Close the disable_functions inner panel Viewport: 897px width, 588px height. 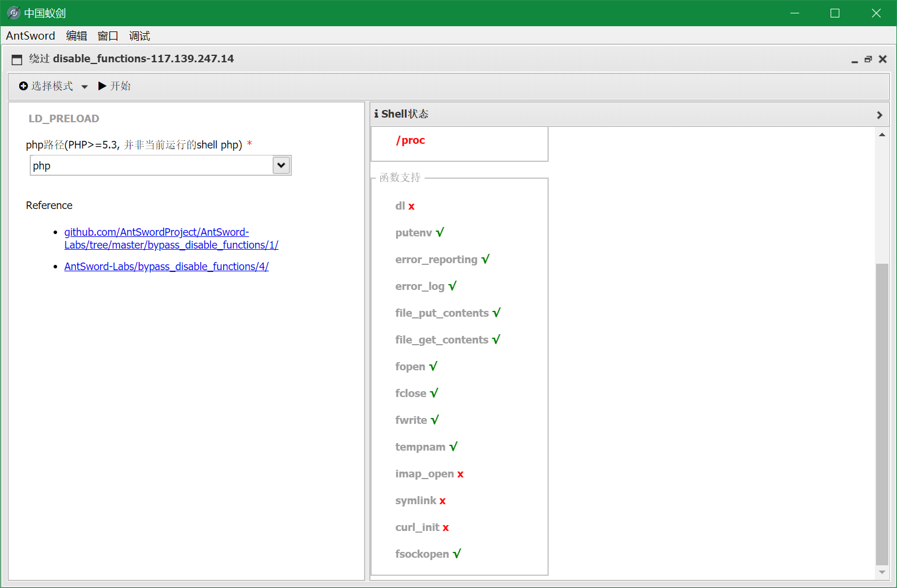click(x=882, y=59)
